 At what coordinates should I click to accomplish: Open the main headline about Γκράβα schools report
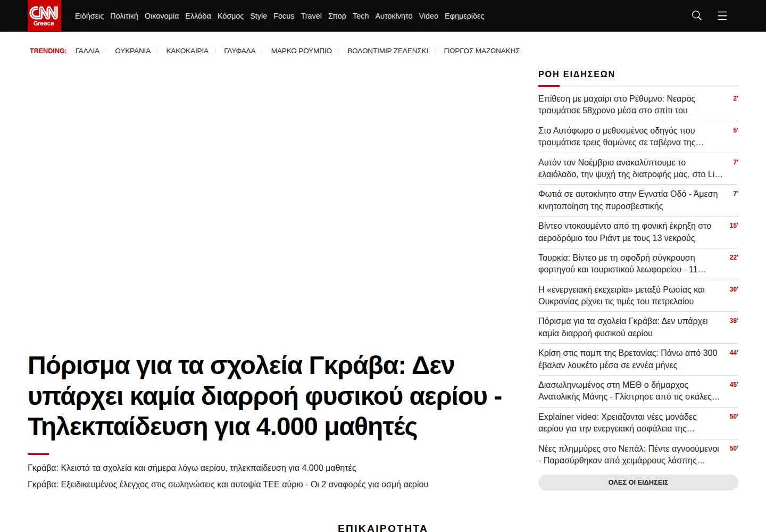click(265, 396)
